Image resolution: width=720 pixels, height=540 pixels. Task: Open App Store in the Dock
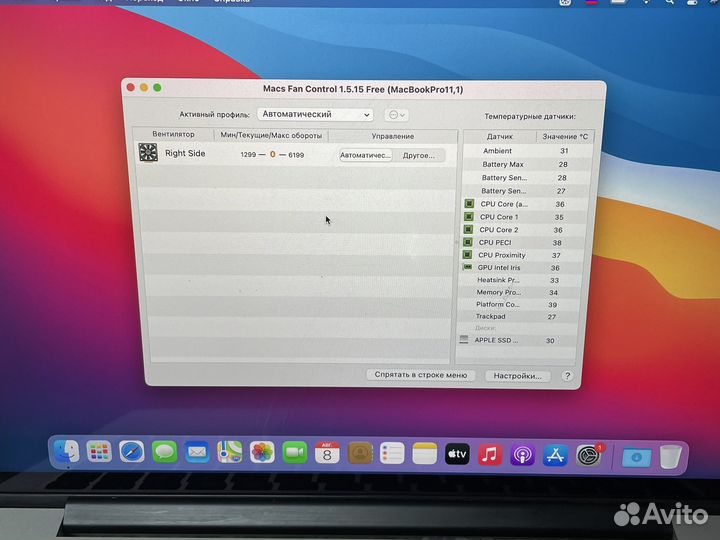tap(555, 456)
